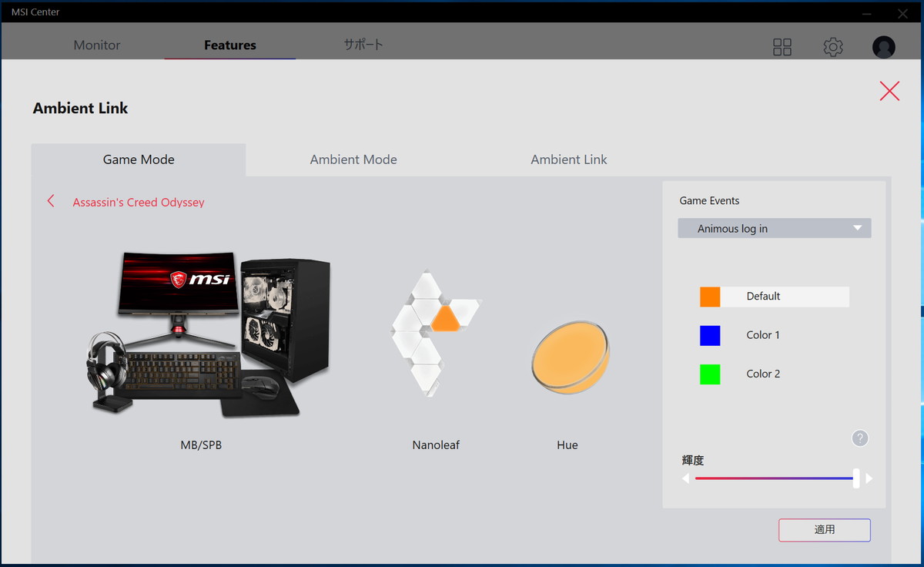Click the orange Default color swatch
This screenshot has height=567, width=924.
click(x=710, y=297)
